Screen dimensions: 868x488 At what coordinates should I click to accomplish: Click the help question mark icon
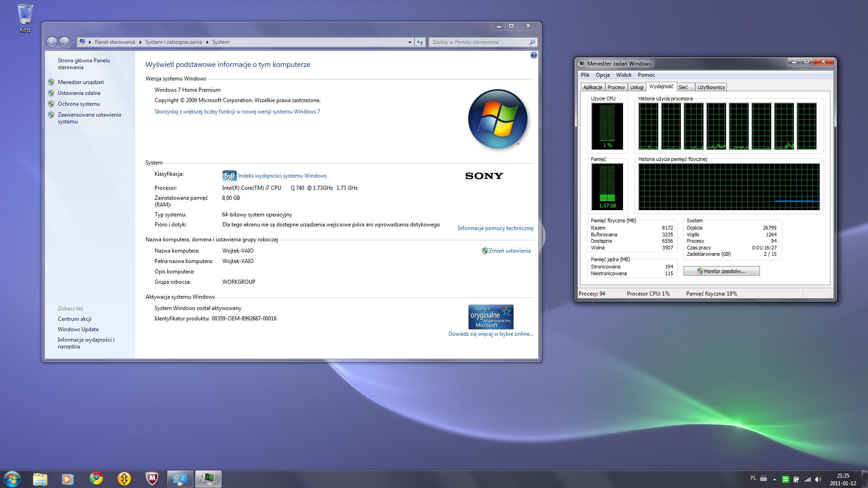533,55
